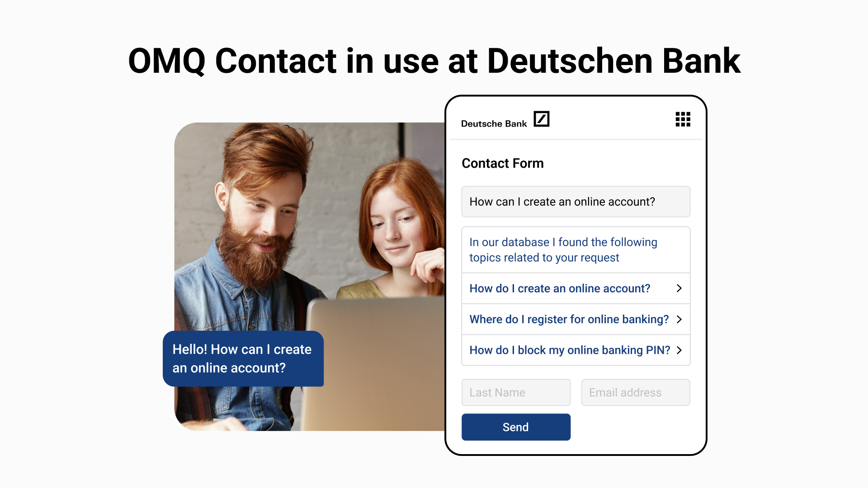Screen dimensions: 868x488
Task: Click the chevron next to online banking registration
Action: click(679, 319)
